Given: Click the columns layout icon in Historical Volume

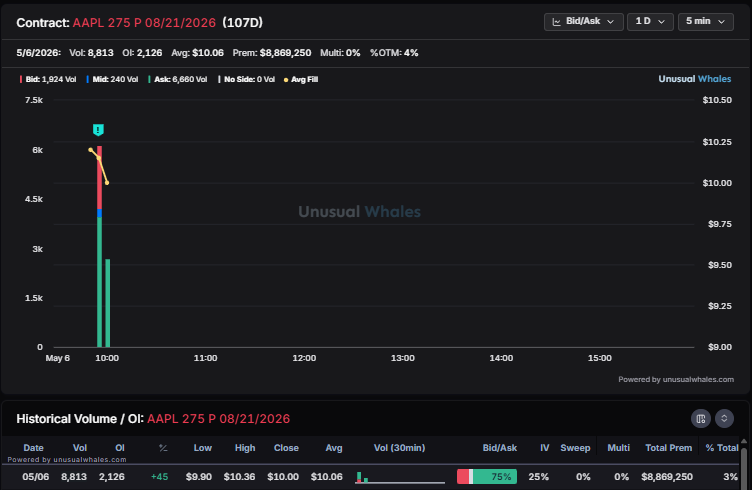Looking at the screenshot, I should pyautogui.click(x=701, y=419).
